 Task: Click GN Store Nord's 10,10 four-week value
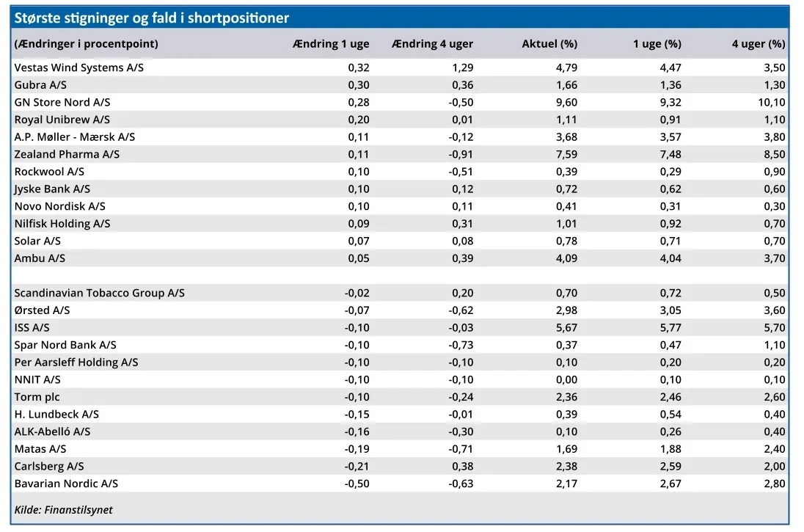pos(771,102)
